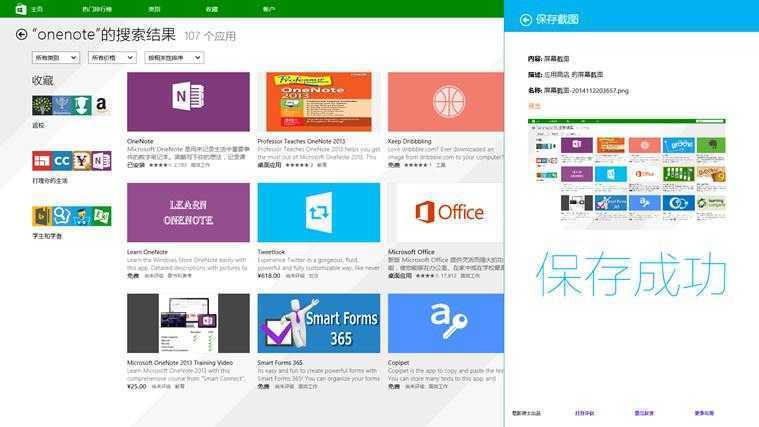Click the second bottom link in the save panel
The height and width of the screenshot is (427, 759).
[x=584, y=413]
